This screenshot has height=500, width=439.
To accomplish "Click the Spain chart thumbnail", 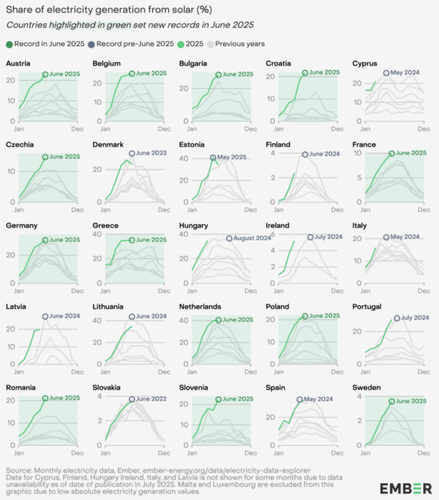I will pyautogui.click(x=302, y=420).
